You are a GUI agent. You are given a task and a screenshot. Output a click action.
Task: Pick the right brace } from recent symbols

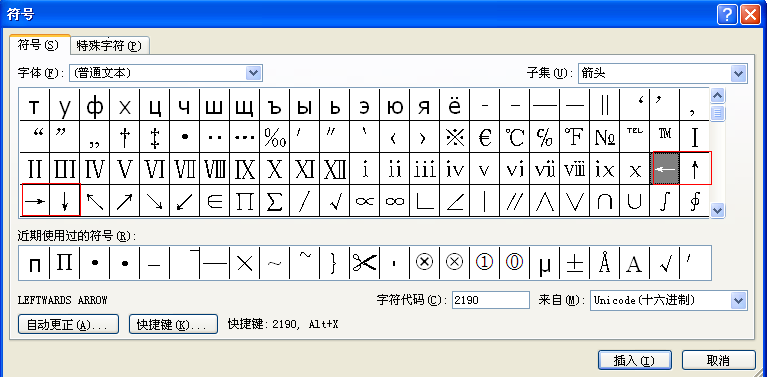point(334,263)
